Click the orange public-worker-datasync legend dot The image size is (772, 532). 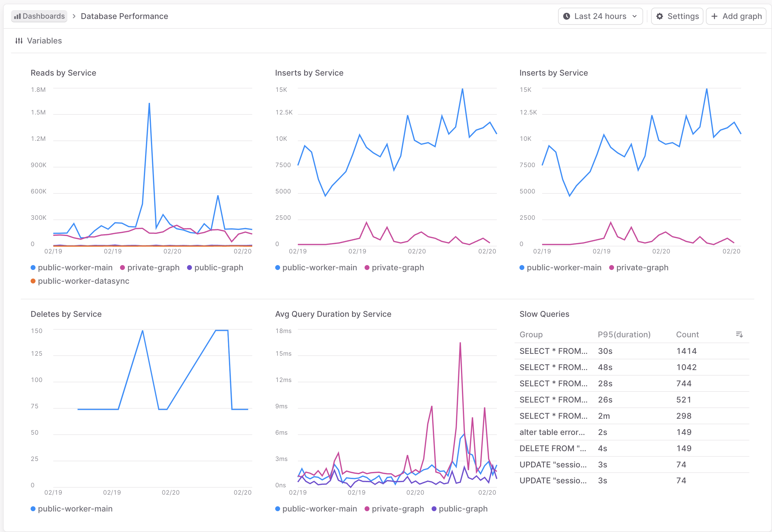point(33,281)
